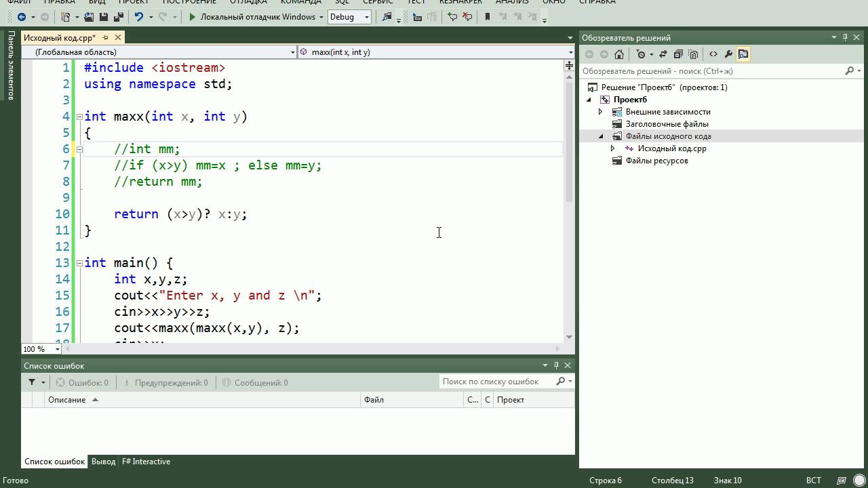Switch to the Вывод tab
Image resolution: width=868 pixels, height=488 pixels.
[103, 462]
